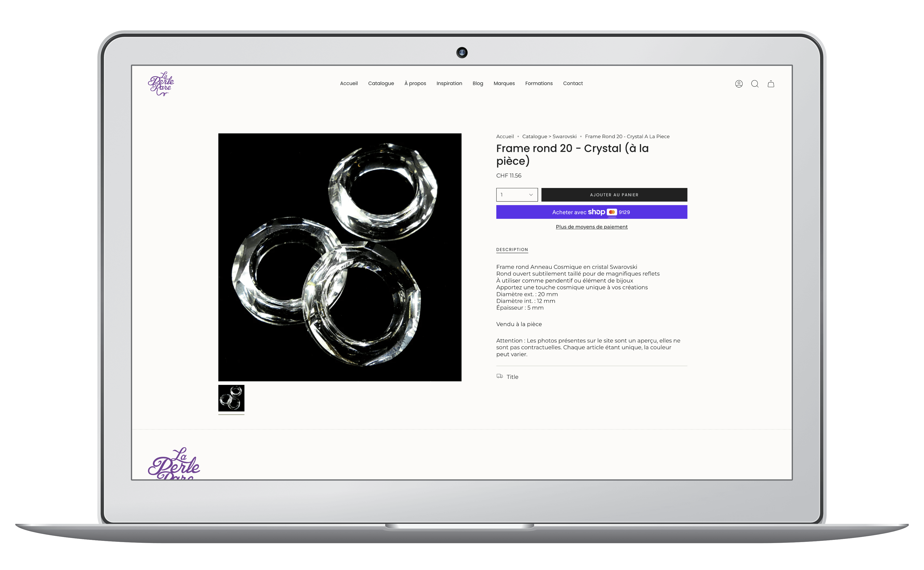Image resolution: width=924 pixels, height=570 pixels.
Task: Open the Formations menu item
Action: pyautogui.click(x=539, y=83)
